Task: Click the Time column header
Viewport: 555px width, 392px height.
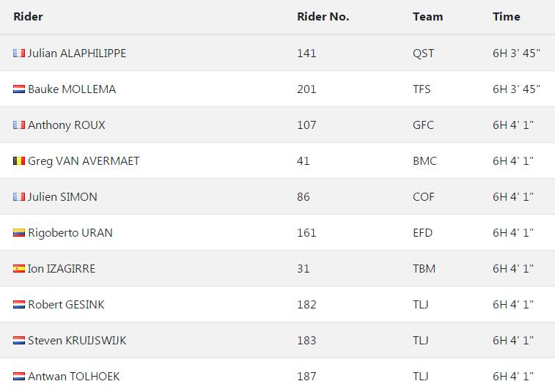Action: 506,17
